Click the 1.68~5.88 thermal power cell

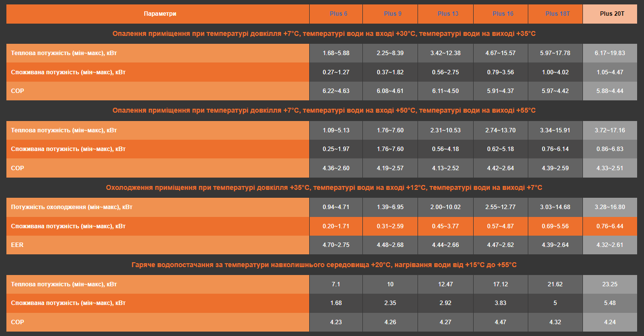click(x=336, y=53)
